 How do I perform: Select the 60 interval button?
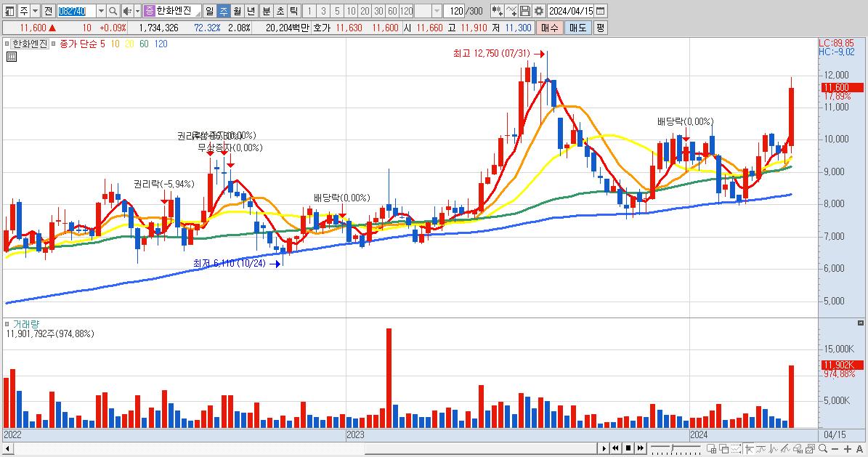tap(392, 10)
